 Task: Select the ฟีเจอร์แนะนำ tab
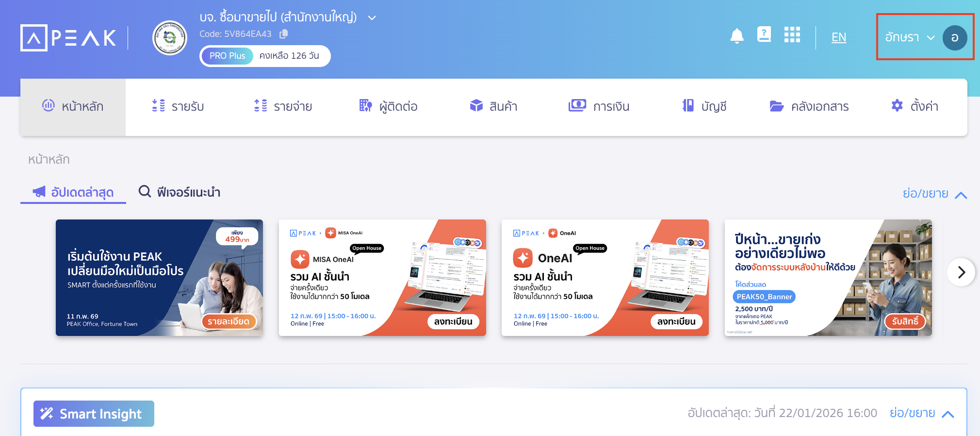180,192
